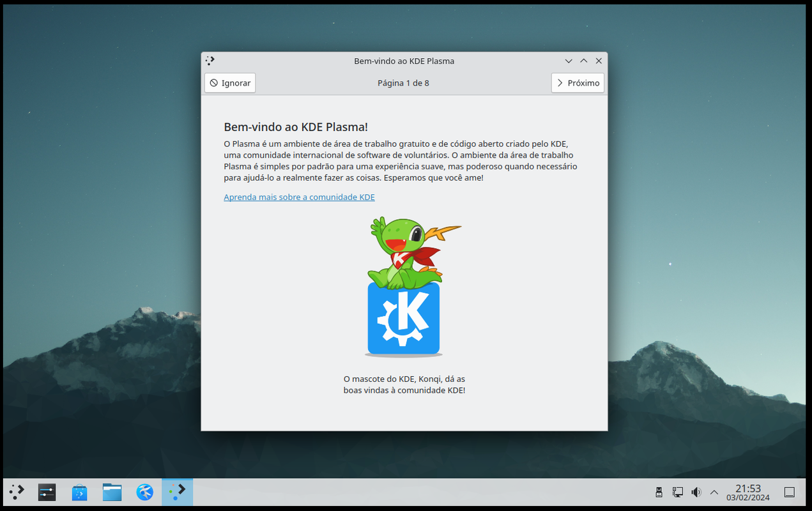812x511 pixels.
Task: Launch Discover software center from the taskbar
Action: pos(79,492)
